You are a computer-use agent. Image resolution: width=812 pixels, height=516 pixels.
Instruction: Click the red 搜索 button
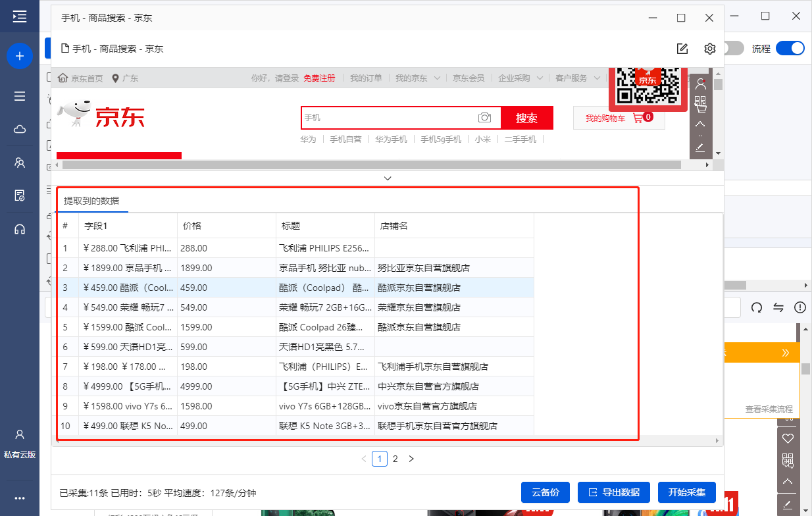526,118
